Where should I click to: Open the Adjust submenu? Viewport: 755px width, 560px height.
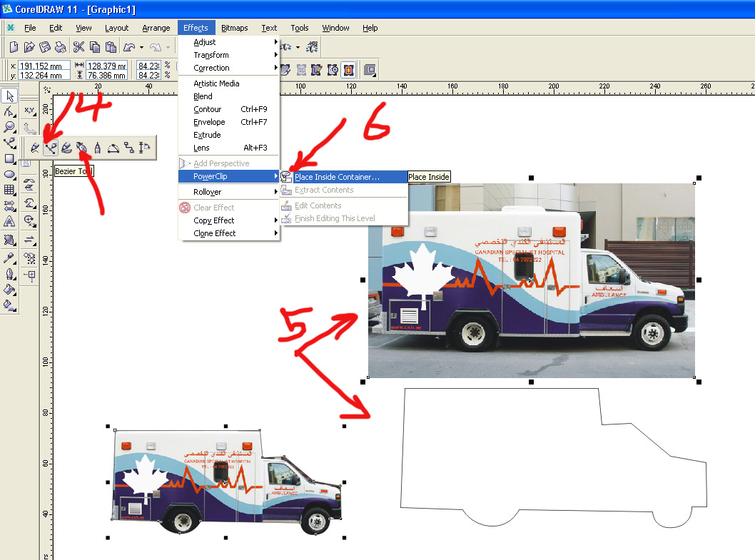point(229,42)
